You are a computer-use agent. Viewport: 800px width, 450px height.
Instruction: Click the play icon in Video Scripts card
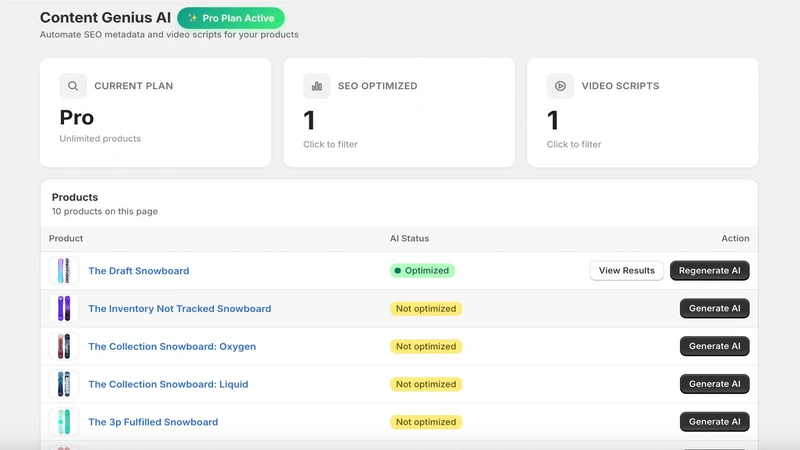(560, 86)
